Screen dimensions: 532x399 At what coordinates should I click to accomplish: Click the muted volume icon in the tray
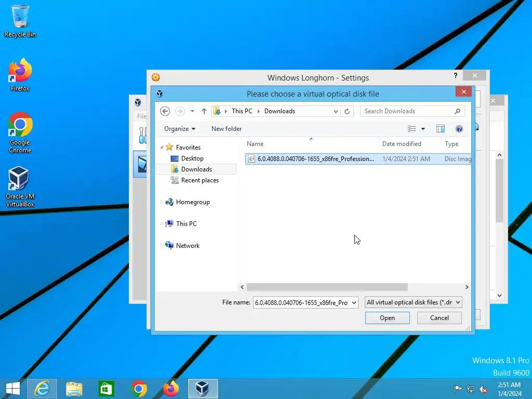tap(483, 389)
